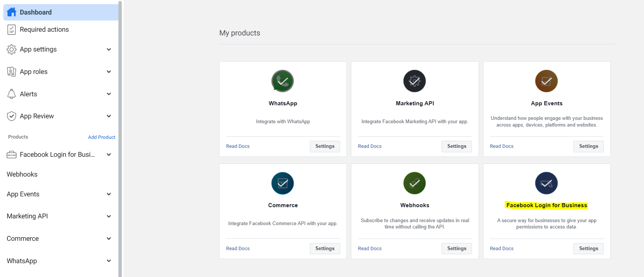
Task: Click Settings on the Commerce card
Action: point(325,249)
